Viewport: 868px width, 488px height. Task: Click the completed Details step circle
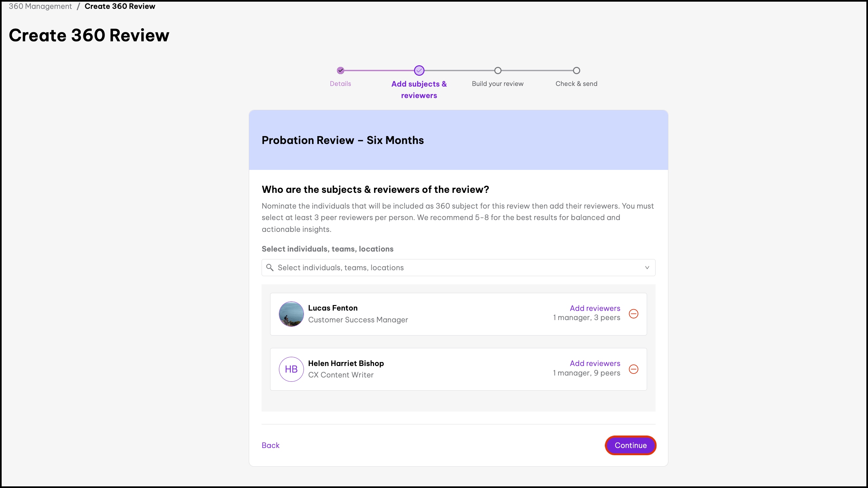click(340, 71)
